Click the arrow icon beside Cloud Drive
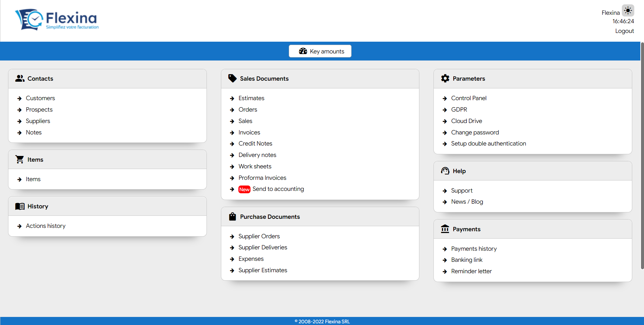Viewport: 644px width, 325px height. pyautogui.click(x=445, y=121)
